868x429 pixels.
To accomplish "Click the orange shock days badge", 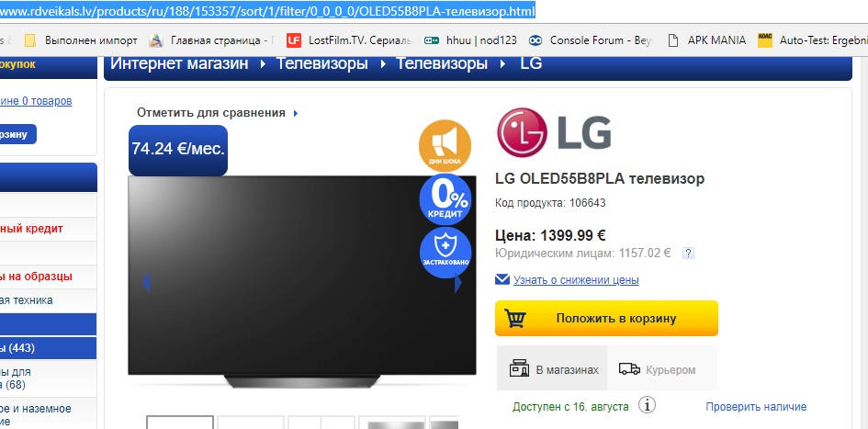I will (x=445, y=144).
